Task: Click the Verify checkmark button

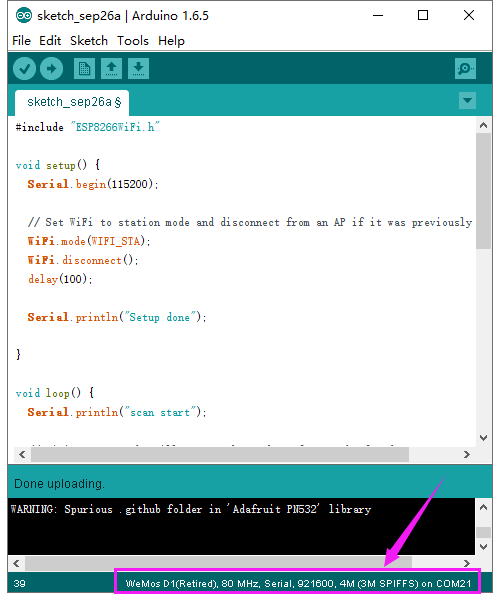Action: point(24,69)
